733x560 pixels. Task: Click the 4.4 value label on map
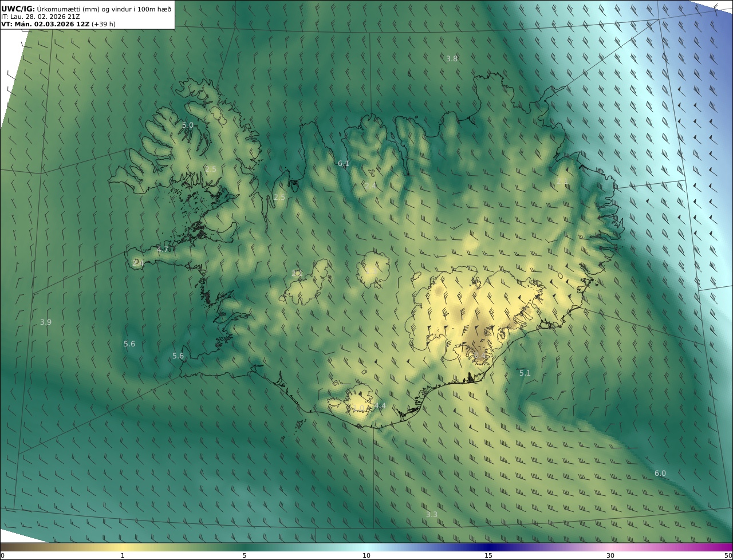click(x=380, y=407)
